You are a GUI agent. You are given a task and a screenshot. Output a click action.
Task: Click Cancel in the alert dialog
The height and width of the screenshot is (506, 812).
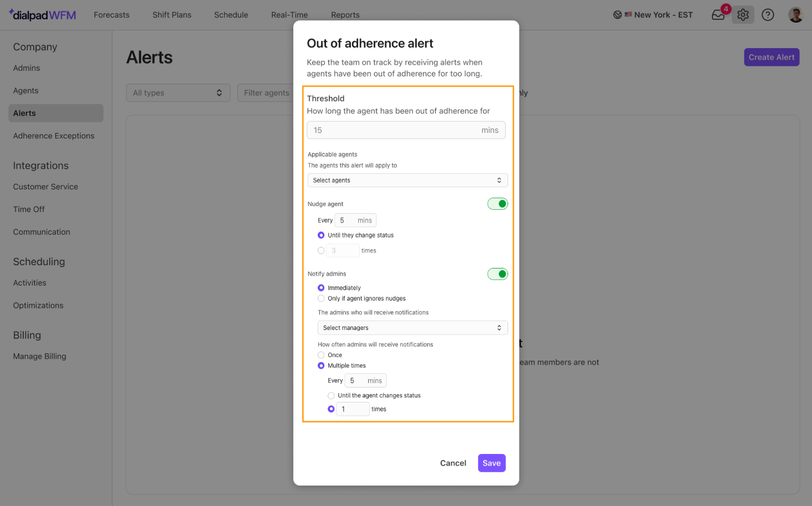point(453,463)
